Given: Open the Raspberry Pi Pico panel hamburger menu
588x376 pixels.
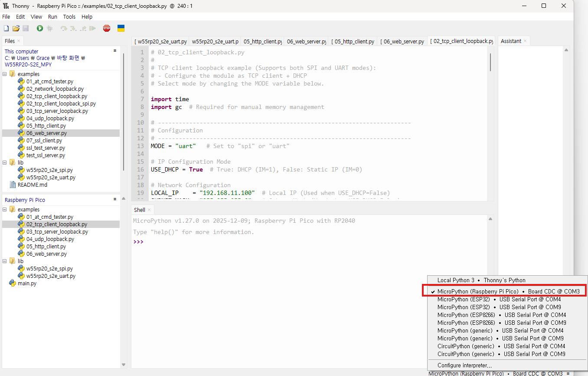Looking at the screenshot, I should pyautogui.click(x=115, y=199).
